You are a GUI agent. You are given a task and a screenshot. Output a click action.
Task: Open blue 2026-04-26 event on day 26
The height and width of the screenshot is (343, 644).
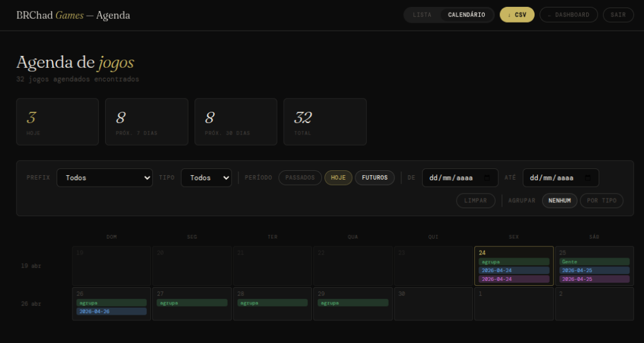(111, 311)
